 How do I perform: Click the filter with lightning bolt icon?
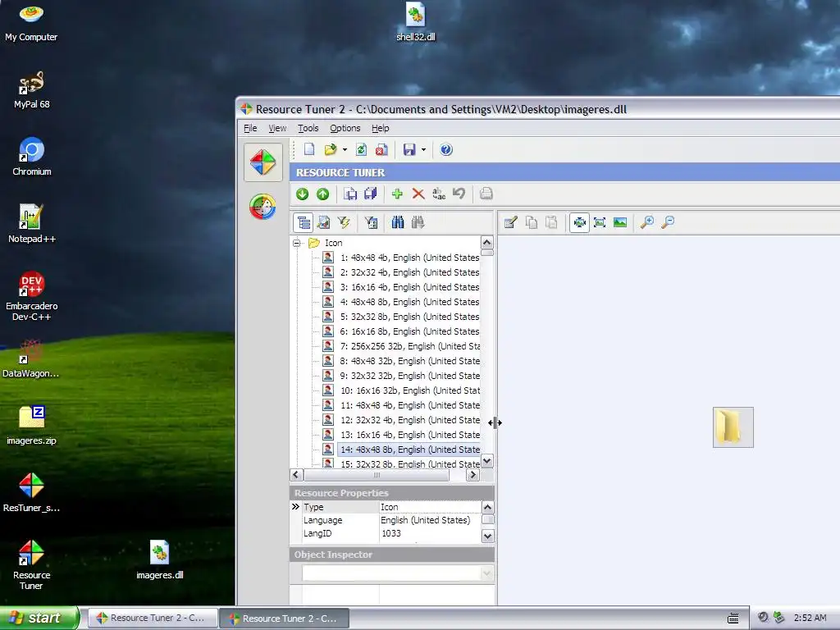pyautogui.click(x=344, y=222)
